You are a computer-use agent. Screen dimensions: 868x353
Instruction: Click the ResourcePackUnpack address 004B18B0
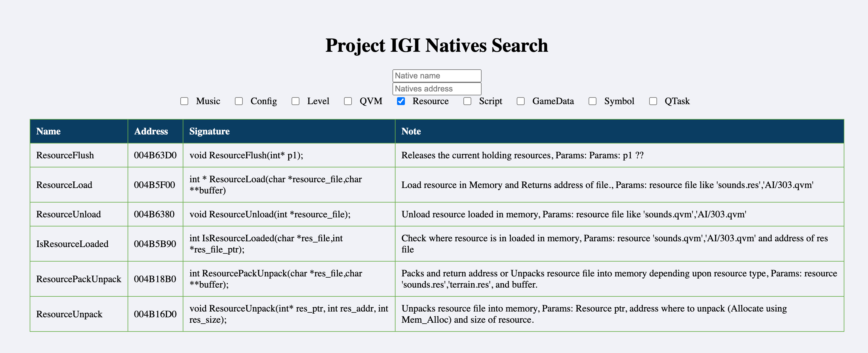tap(155, 279)
